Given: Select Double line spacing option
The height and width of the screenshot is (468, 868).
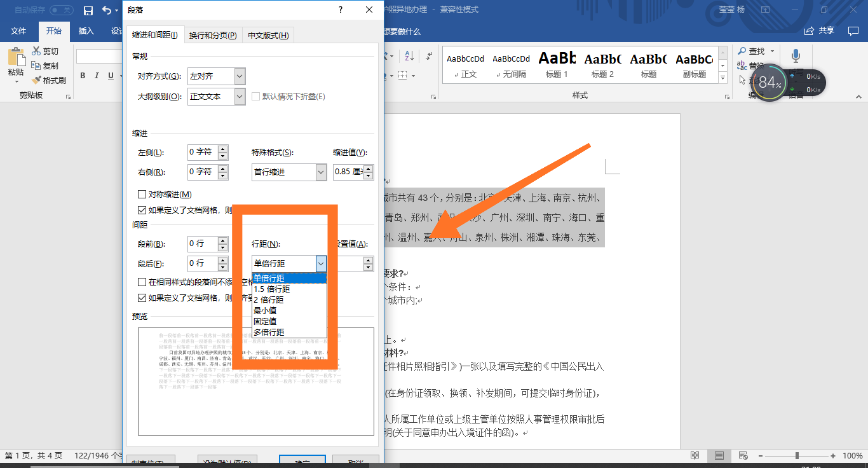Looking at the screenshot, I should coord(289,299).
